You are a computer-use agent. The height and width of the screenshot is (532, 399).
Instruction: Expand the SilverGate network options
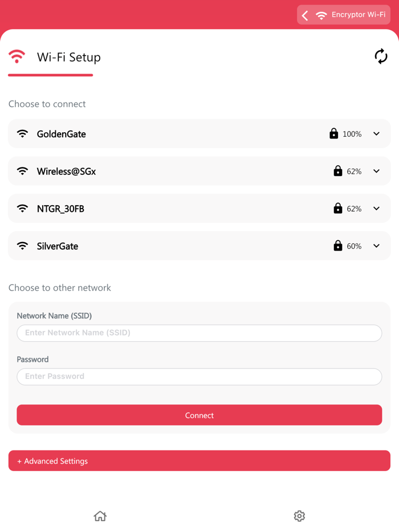coord(376,245)
